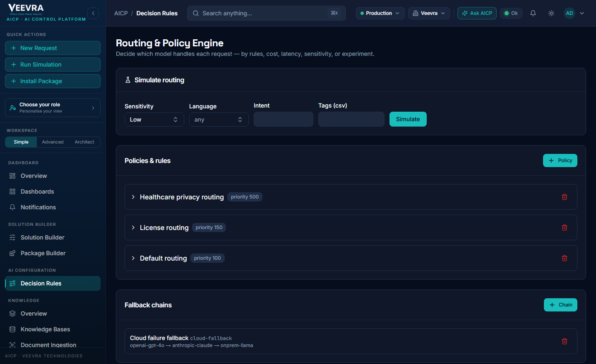
Task: Click the search magnifier icon
Action: click(x=196, y=13)
